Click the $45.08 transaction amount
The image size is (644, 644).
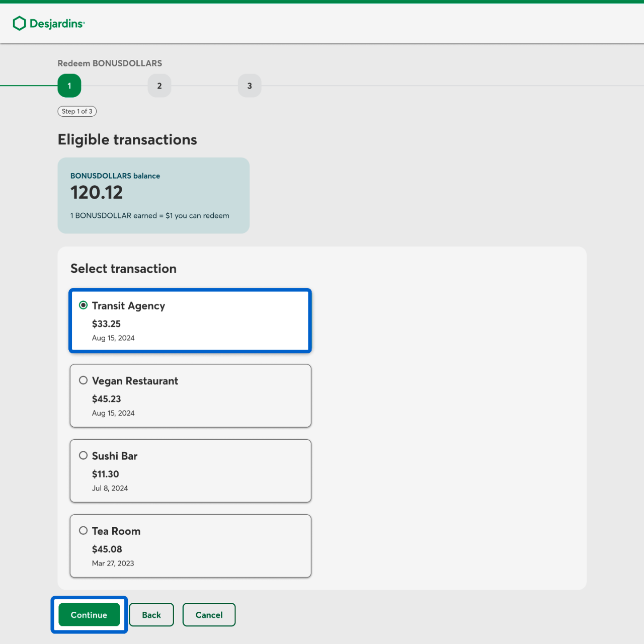click(x=107, y=549)
